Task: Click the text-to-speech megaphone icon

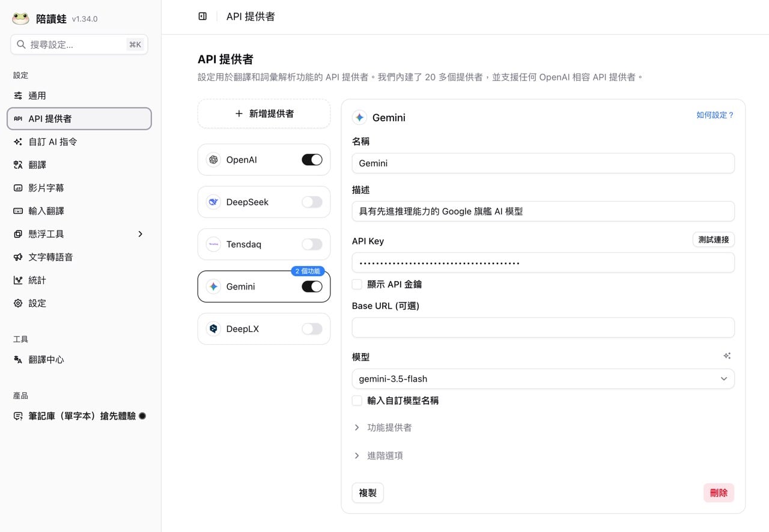Action: click(x=18, y=257)
